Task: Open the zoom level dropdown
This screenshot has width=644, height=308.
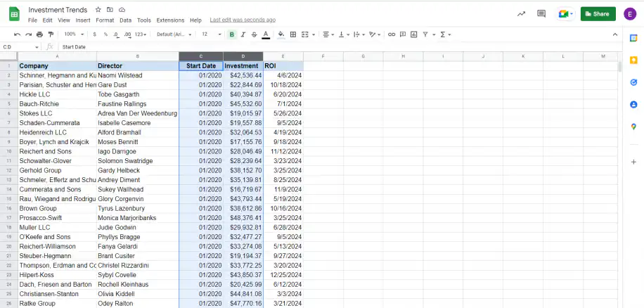Action: coord(74,34)
